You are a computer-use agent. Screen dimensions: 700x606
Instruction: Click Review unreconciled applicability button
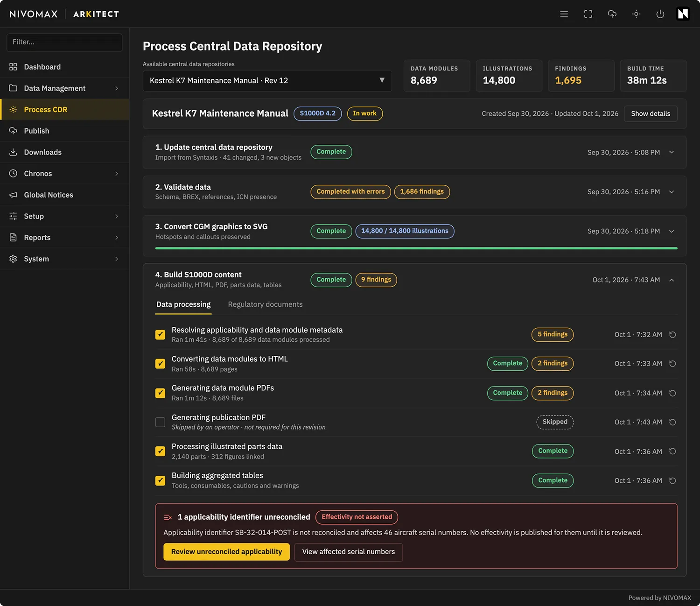click(x=226, y=552)
